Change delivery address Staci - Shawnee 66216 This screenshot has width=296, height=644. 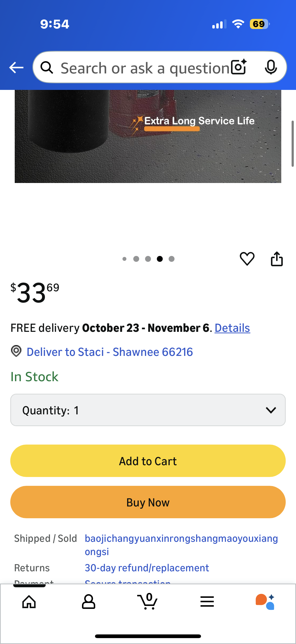pos(110,352)
